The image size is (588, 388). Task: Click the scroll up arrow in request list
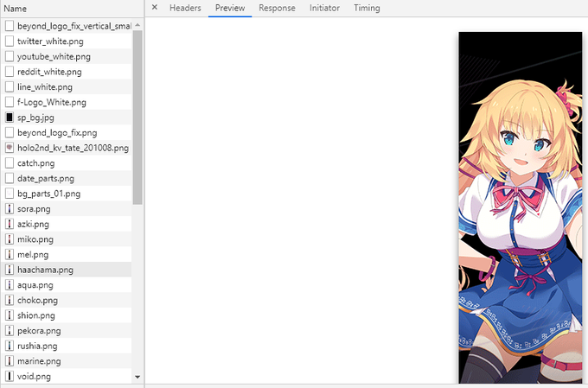coord(137,25)
